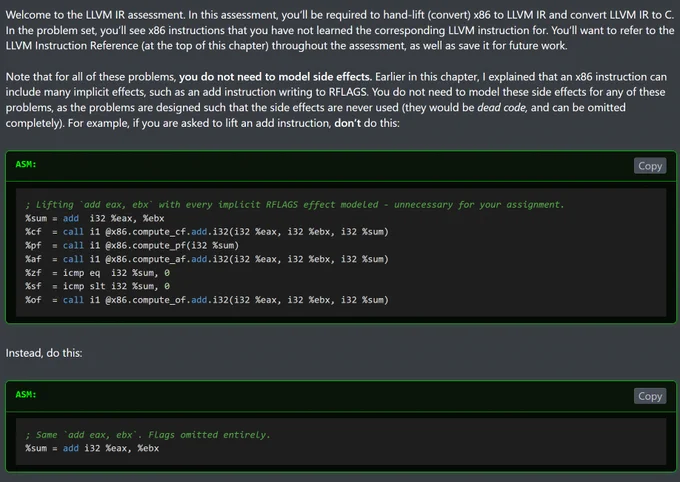Click the 'Instead, do this:' text
Image resolution: width=680 pixels, height=482 pixels.
pos(44,353)
